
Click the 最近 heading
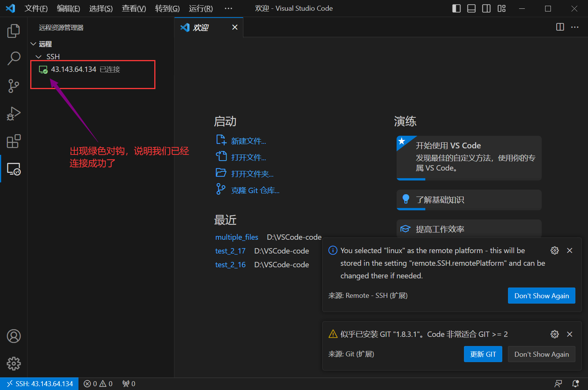(x=225, y=220)
